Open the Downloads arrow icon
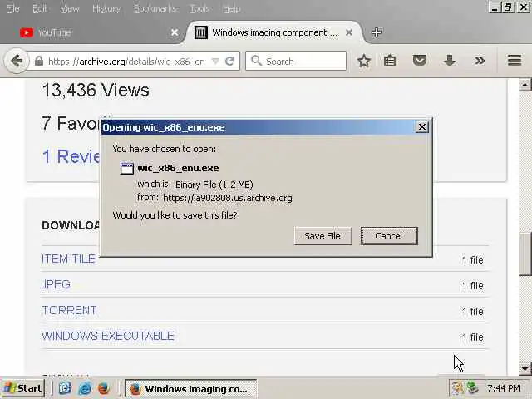This screenshot has height=399, width=532. (x=449, y=61)
